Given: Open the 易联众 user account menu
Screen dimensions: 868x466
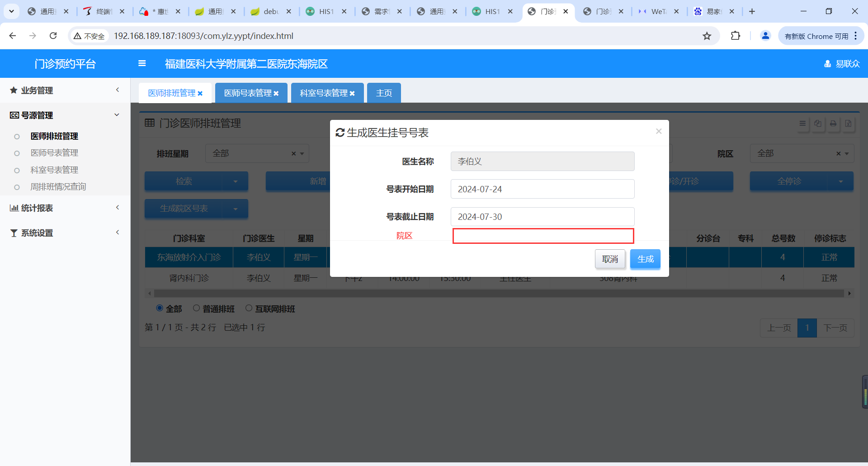Looking at the screenshot, I should [x=842, y=64].
